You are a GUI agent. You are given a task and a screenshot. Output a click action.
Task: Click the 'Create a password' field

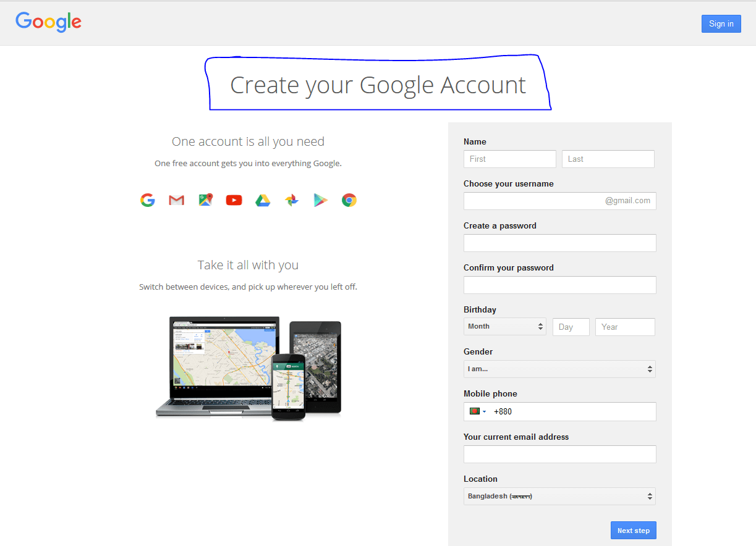click(559, 243)
